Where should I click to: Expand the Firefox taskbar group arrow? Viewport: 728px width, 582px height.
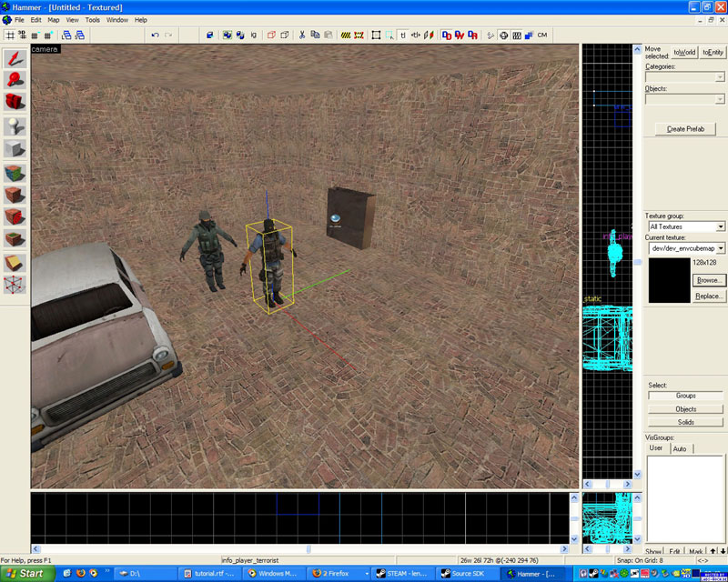[x=368, y=574]
